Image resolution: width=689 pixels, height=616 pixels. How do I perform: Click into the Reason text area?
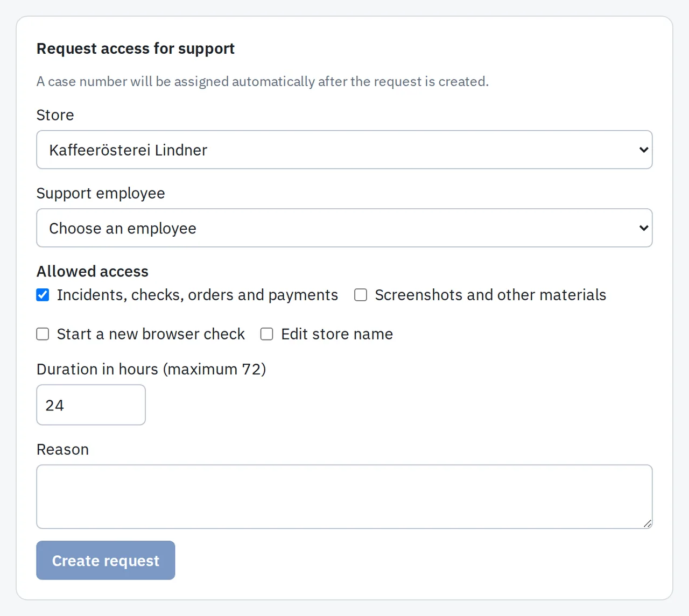[344, 497]
